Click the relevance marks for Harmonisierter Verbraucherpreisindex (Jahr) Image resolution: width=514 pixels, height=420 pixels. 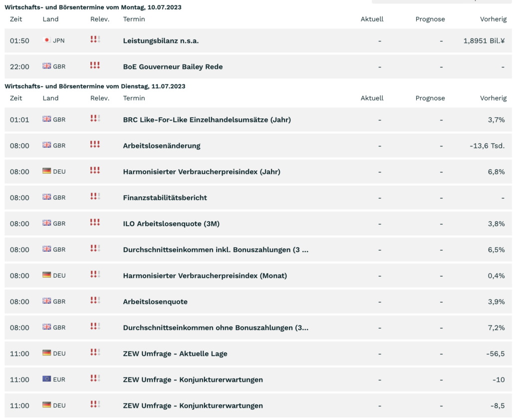95,171
